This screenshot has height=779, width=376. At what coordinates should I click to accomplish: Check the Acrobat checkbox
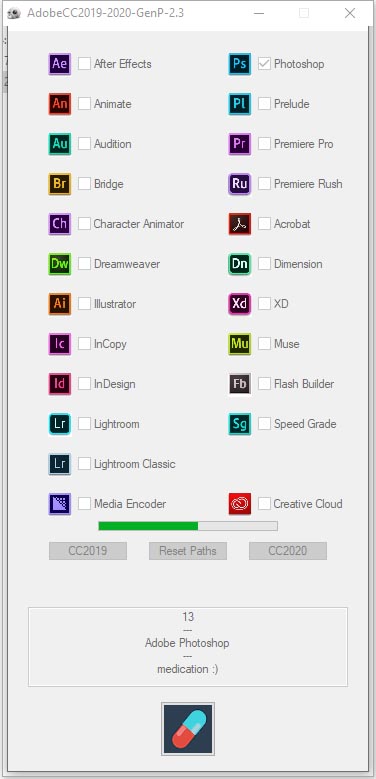(264, 224)
